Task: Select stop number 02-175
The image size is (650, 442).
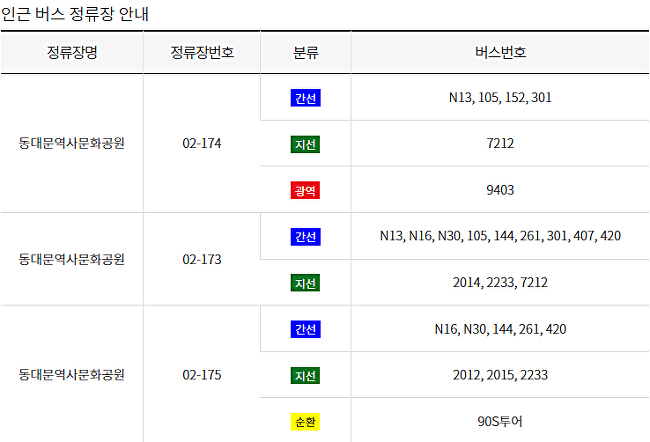Action: click(202, 375)
